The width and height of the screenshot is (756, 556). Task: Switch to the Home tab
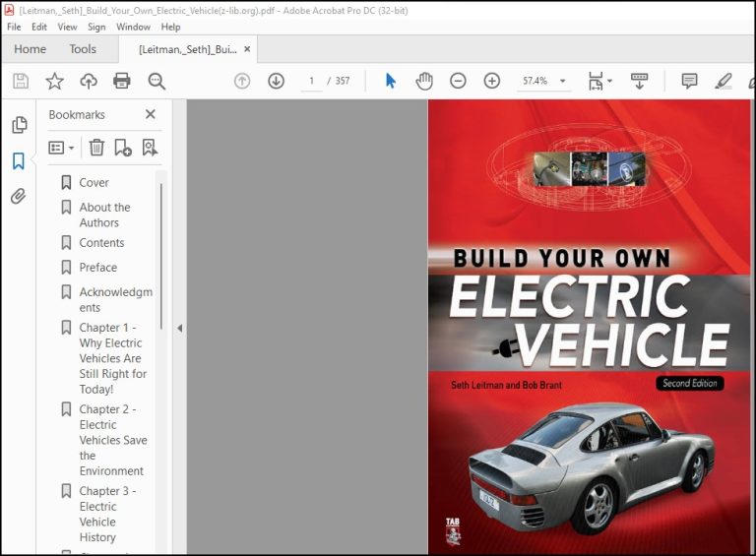pyautogui.click(x=30, y=49)
